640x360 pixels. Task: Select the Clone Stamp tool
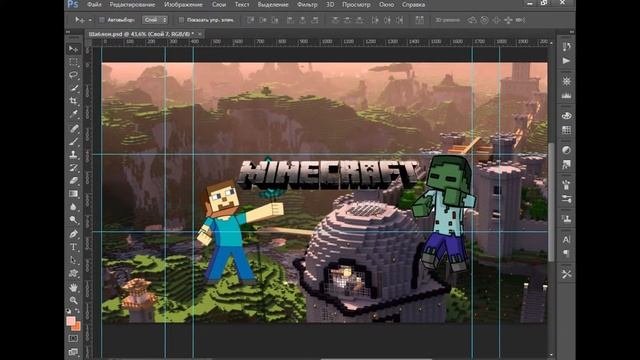pyautogui.click(x=73, y=155)
